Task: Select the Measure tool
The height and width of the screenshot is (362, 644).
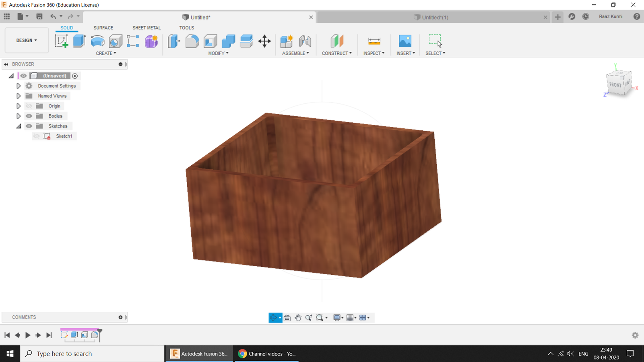Action: 374,41
